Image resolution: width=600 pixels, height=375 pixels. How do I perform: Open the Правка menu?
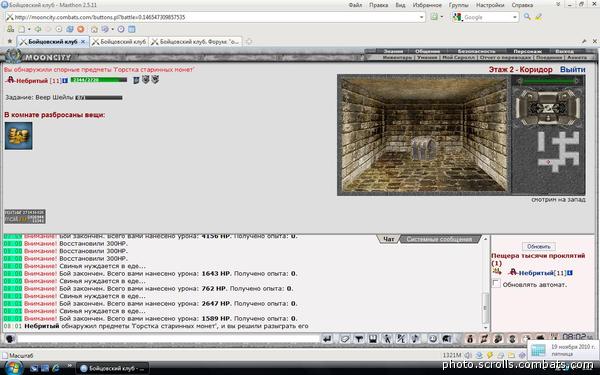coord(378,5)
